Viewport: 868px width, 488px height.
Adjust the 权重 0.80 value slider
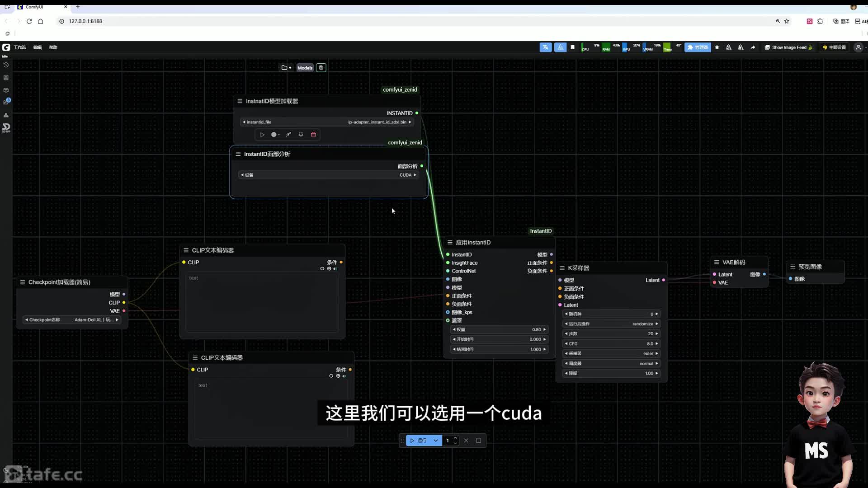(x=500, y=330)
